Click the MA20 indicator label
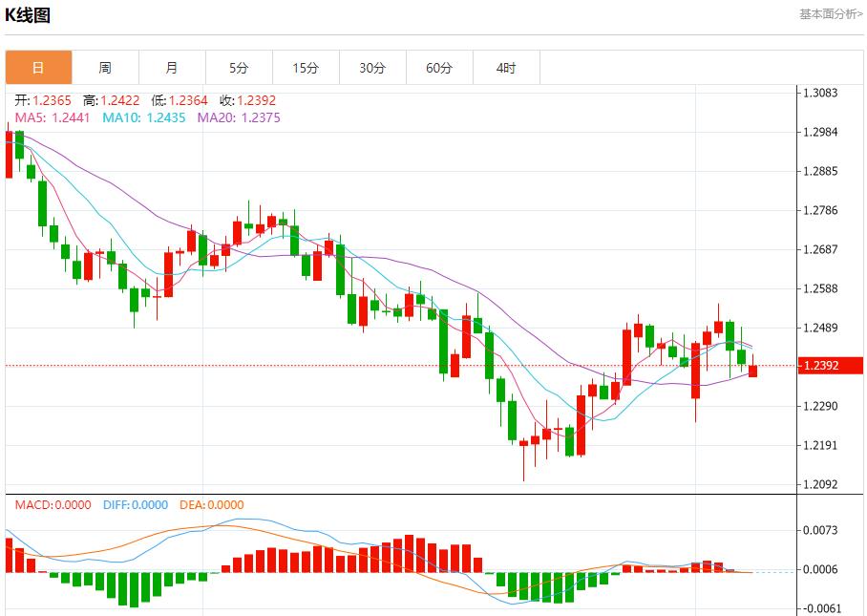Viewport: 867px width, 616px height. pyautogui.click(x=239, y=117)
